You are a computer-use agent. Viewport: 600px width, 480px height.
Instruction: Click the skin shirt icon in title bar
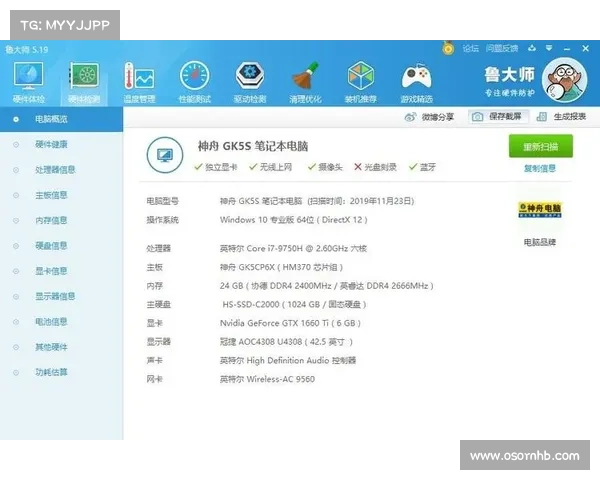point(532,48)
